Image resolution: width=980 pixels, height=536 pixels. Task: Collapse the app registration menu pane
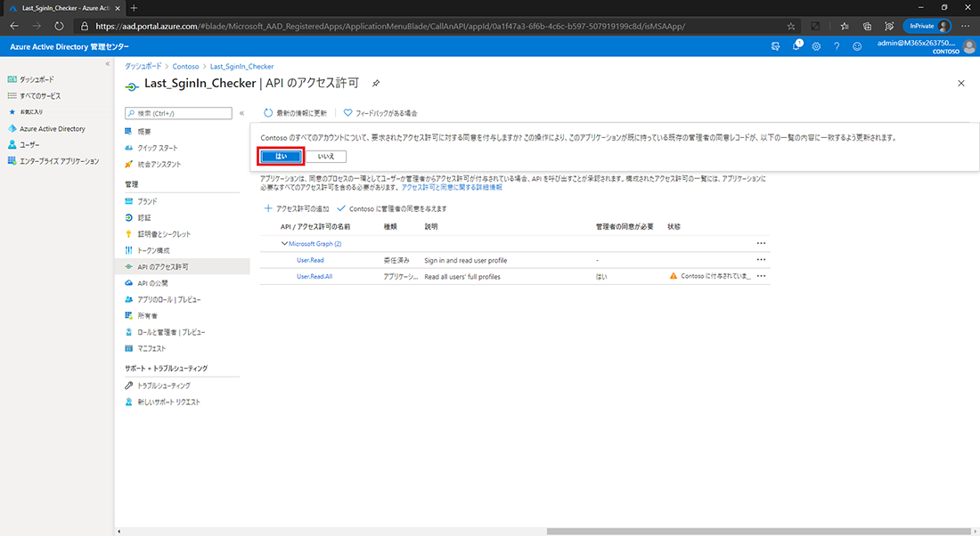tap(241, 113)
